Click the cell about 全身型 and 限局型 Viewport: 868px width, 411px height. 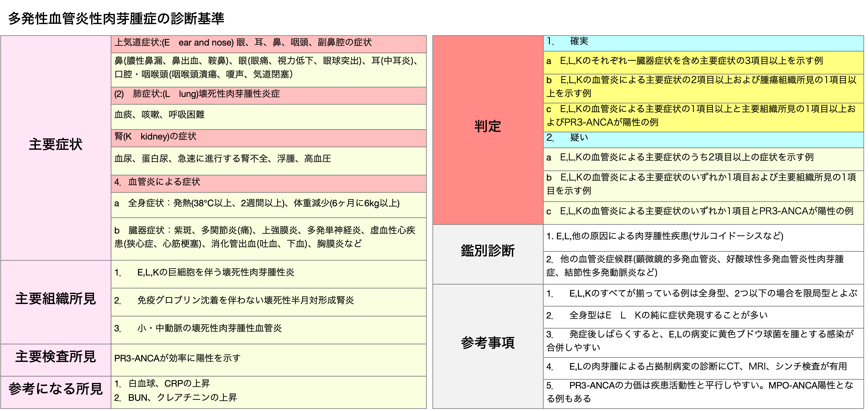coord(703,295)
